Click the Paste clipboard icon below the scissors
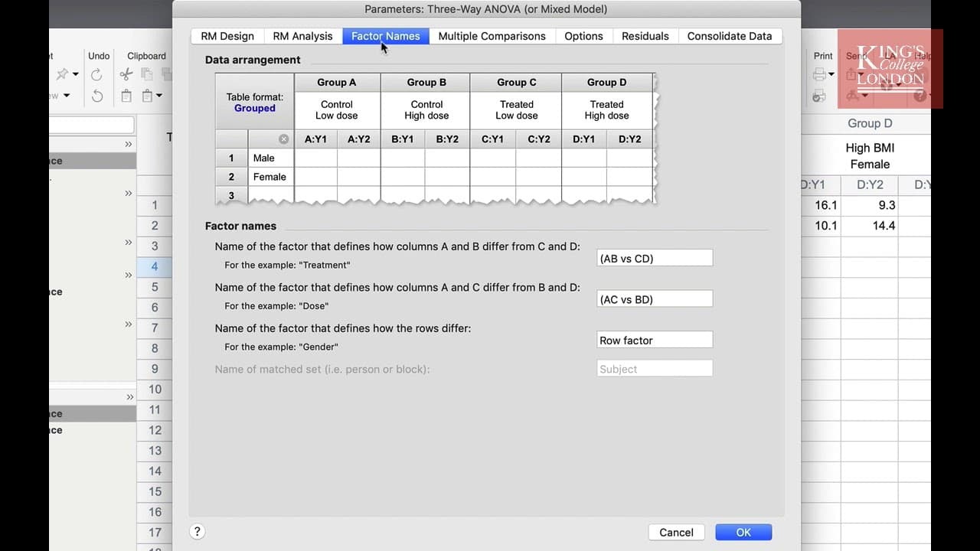This screenshot has width=980, height=551. click(126, 96)
